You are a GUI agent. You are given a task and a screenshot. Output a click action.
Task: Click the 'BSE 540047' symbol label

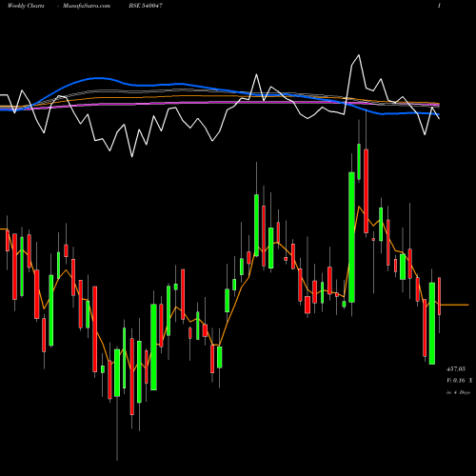[x=146, y=6]
